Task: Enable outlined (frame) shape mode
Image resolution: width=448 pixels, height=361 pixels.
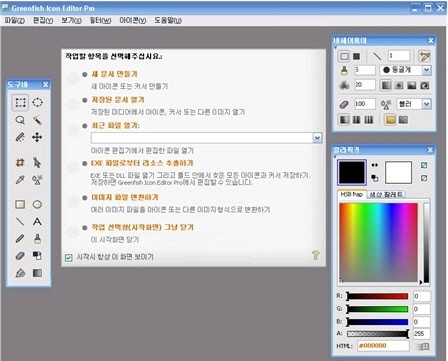Action: 344,56
